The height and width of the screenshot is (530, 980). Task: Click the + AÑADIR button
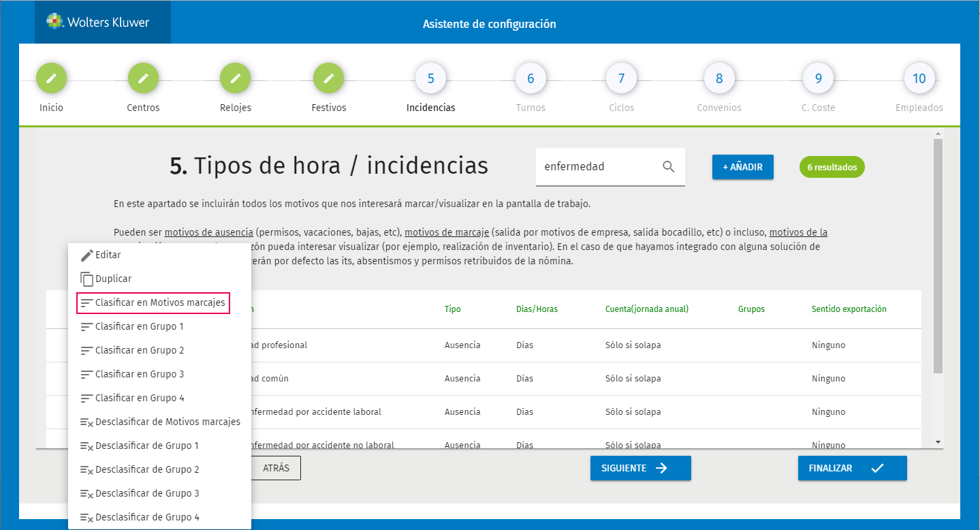(743, 167)
